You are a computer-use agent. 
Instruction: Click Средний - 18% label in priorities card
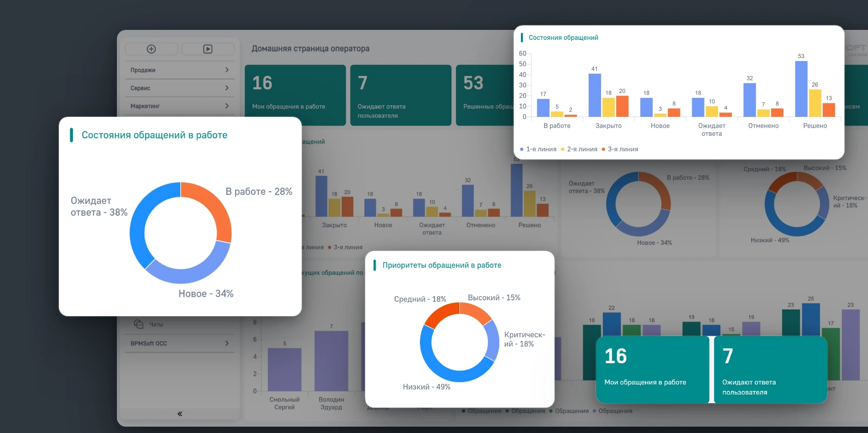(420, 299)
